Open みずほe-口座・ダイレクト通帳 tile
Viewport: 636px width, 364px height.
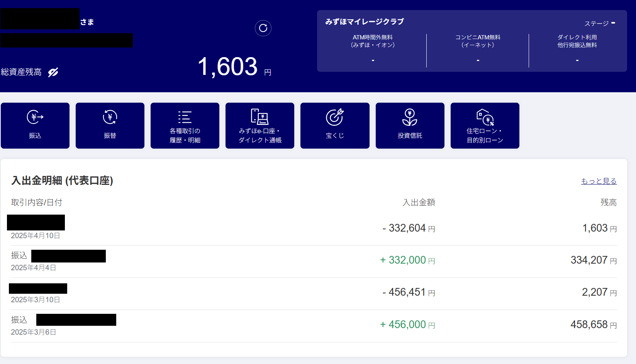[x=260, y=125]
